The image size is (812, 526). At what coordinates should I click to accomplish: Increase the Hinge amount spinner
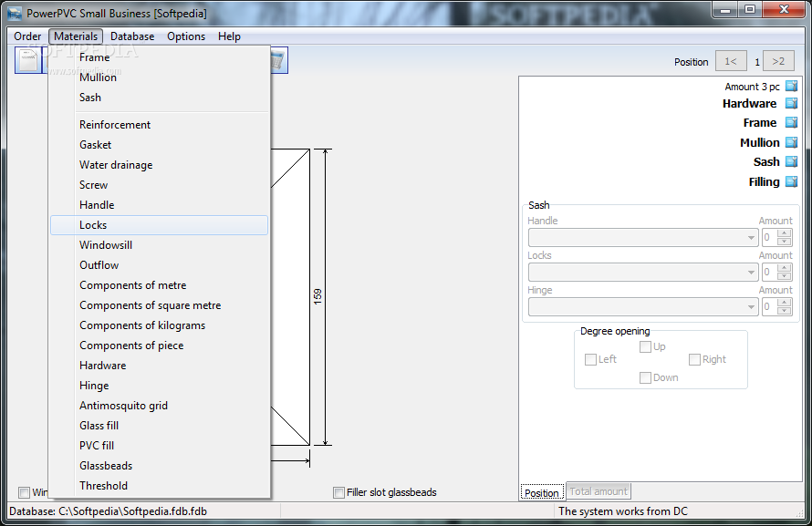[x=785, y=303]
